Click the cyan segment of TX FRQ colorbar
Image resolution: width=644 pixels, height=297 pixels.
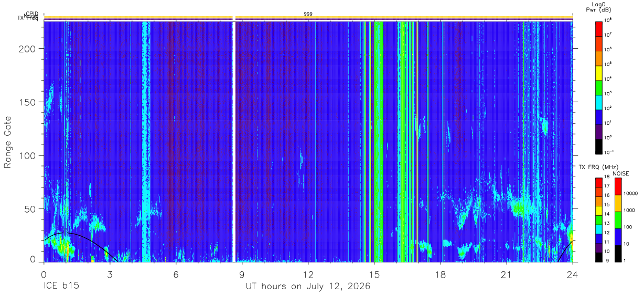pos(598,229)
